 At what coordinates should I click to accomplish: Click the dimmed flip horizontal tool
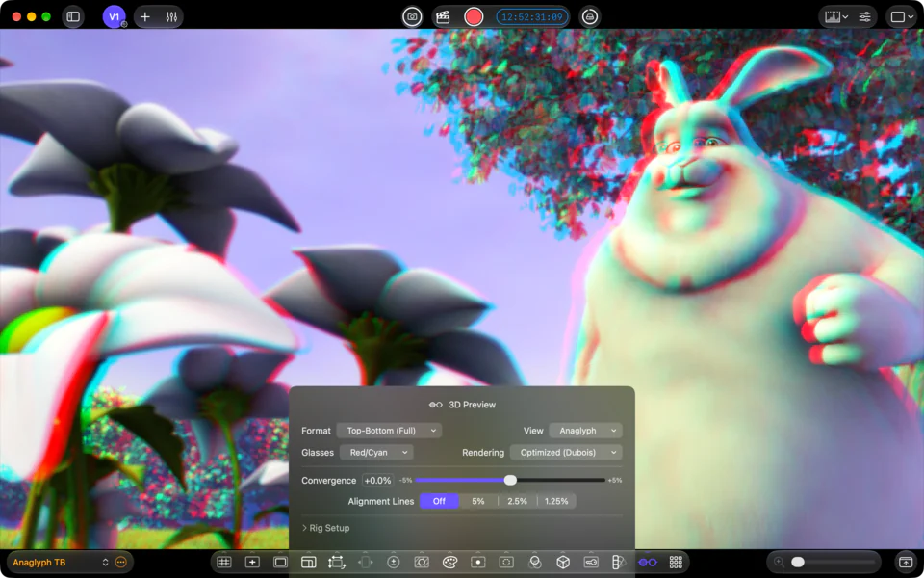pos(366,562)
